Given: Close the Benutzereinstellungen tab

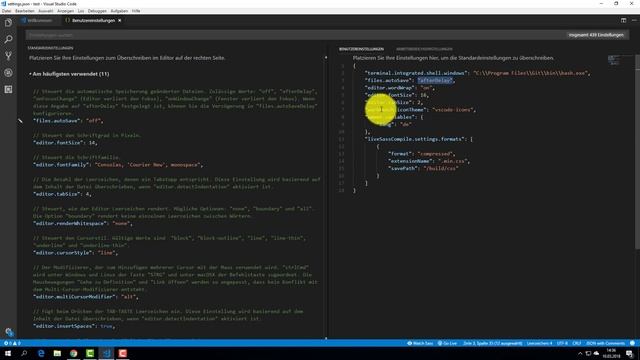Looking at the screenshot, I should coord(120,20).
